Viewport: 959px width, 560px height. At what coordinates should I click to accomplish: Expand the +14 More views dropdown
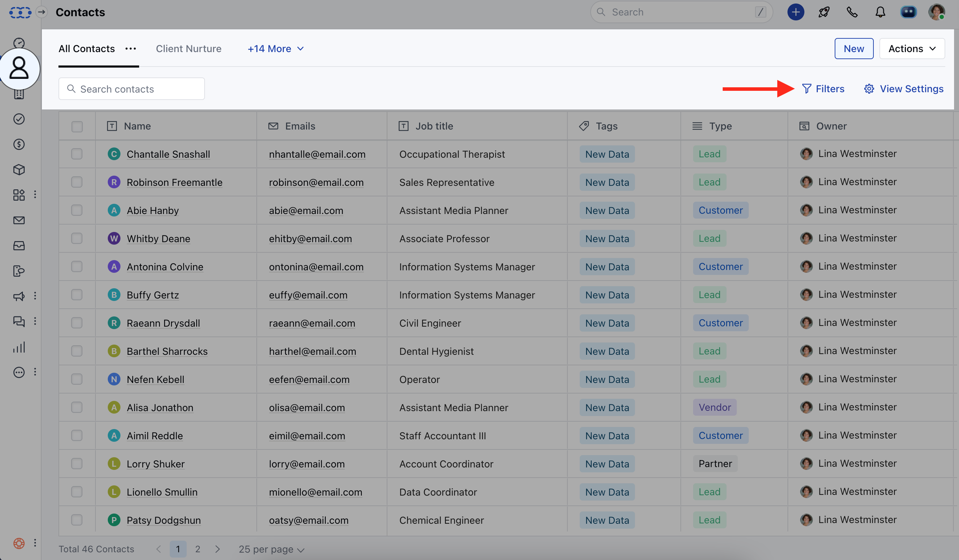pyautogui.click(x=276, y=49)
